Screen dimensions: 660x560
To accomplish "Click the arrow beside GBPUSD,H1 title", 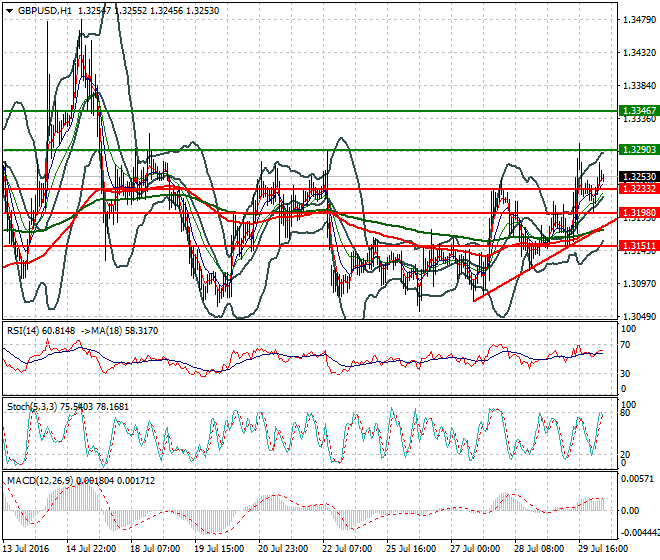I will click(7, 9).
